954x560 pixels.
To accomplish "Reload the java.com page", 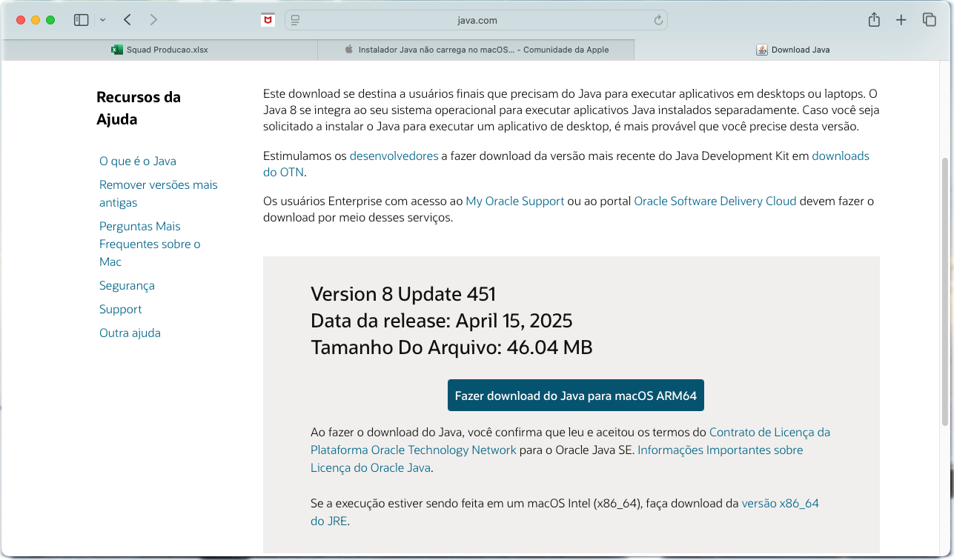I will click(x=658, y=20).
